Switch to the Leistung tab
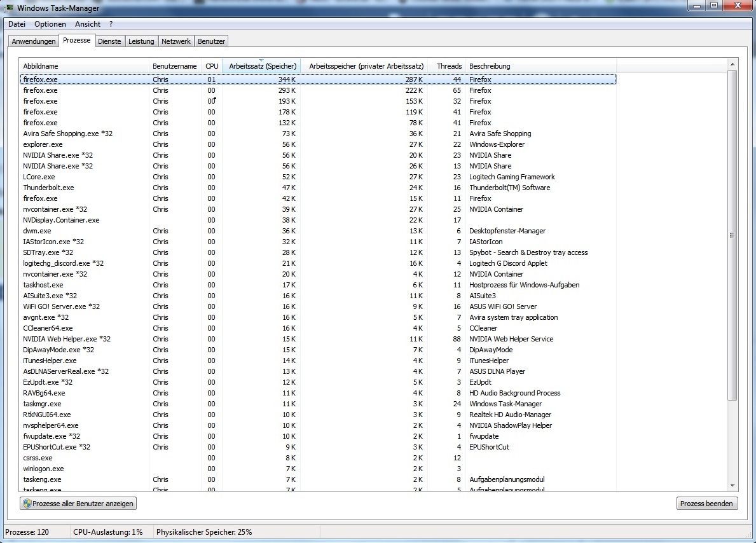 pyautogui.click(x=141, y=41)
